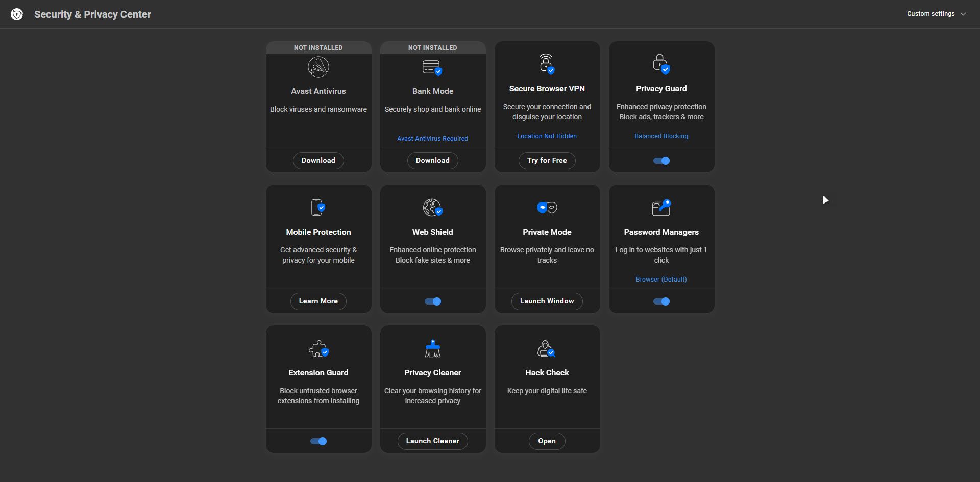Toggle the Web Shield switch
980x482 pixels.
point(433,301)
